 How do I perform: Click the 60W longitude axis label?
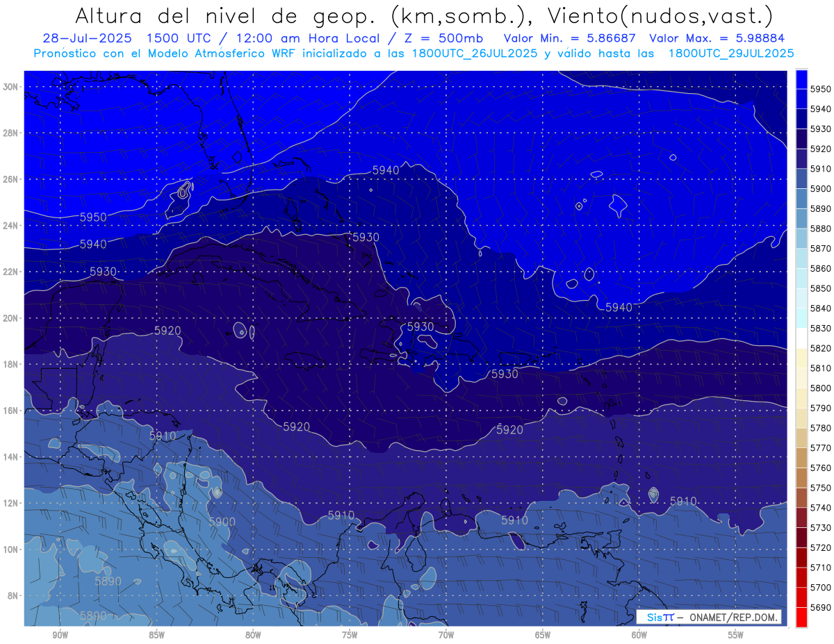(x=639, y=636)
